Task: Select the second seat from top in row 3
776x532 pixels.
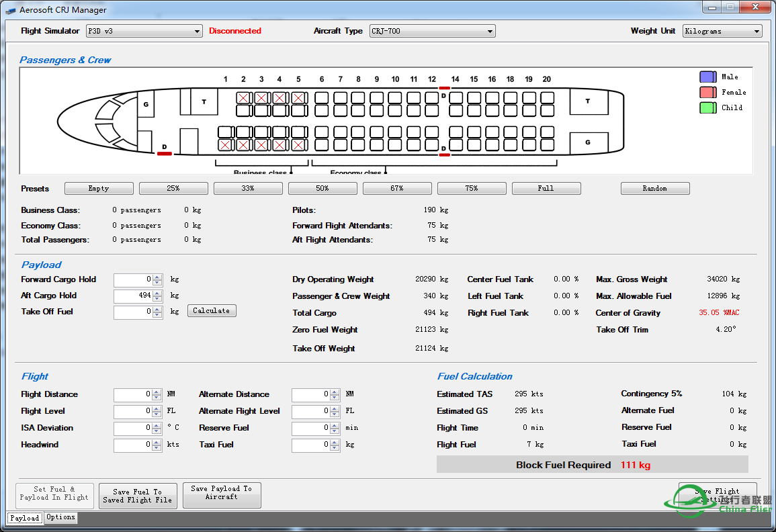Action: point(261,110)
